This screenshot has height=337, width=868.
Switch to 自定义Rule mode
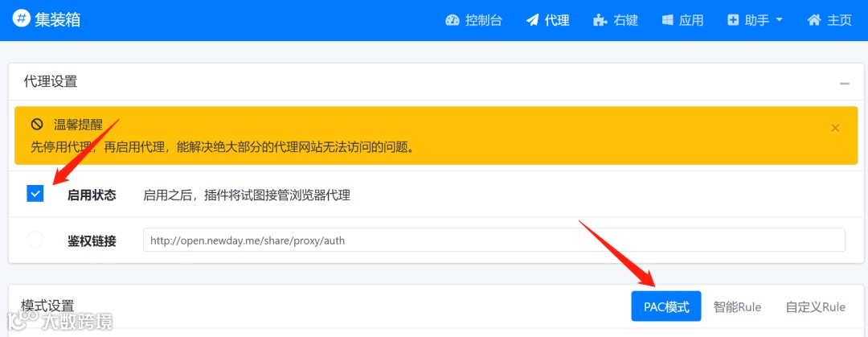click(816, 306)
